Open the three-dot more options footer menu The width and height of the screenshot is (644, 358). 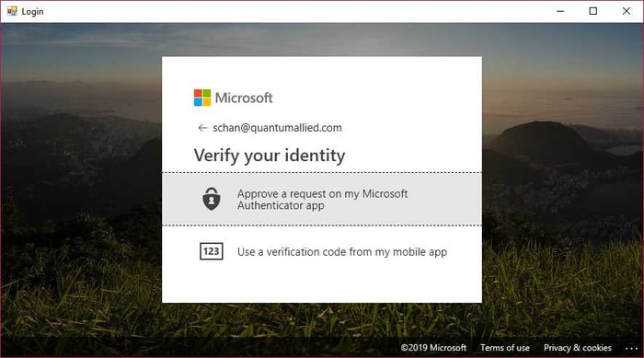click(631, 348)
